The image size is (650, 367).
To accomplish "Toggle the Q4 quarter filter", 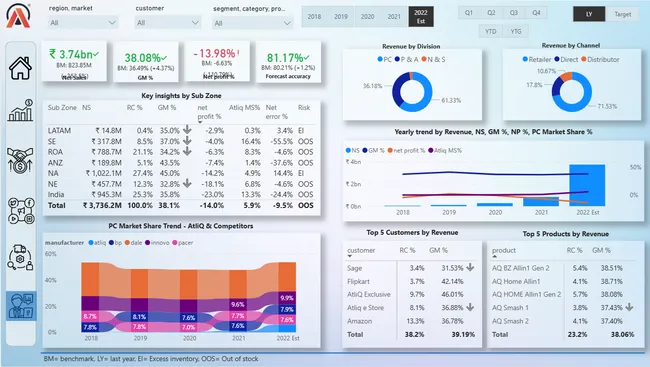I will [536, 13].
